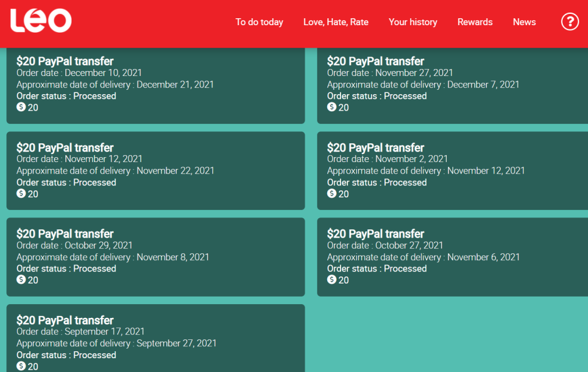Screen dimensions: 588x372
Task: Click 'Order date : November 27, 2021' text
Action: 390,73
